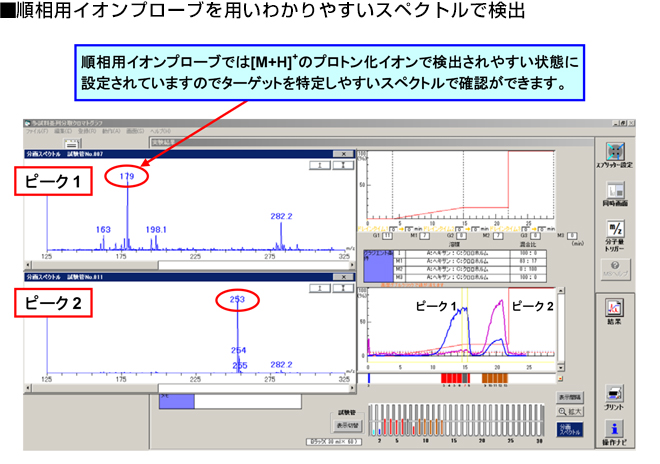Select the M3 row in solvent table
Image resolution: width=660 pixels, height=464 pixels.
coord(470,277)
